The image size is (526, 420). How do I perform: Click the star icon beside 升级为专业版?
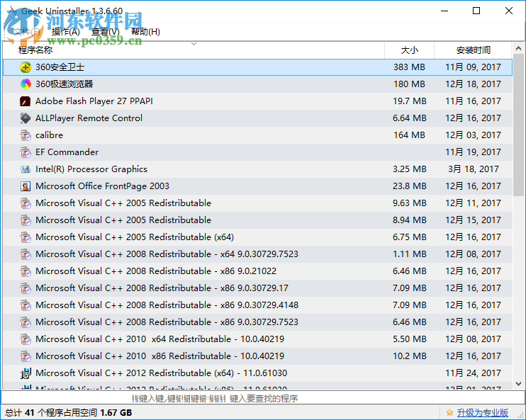click(449, 413)
